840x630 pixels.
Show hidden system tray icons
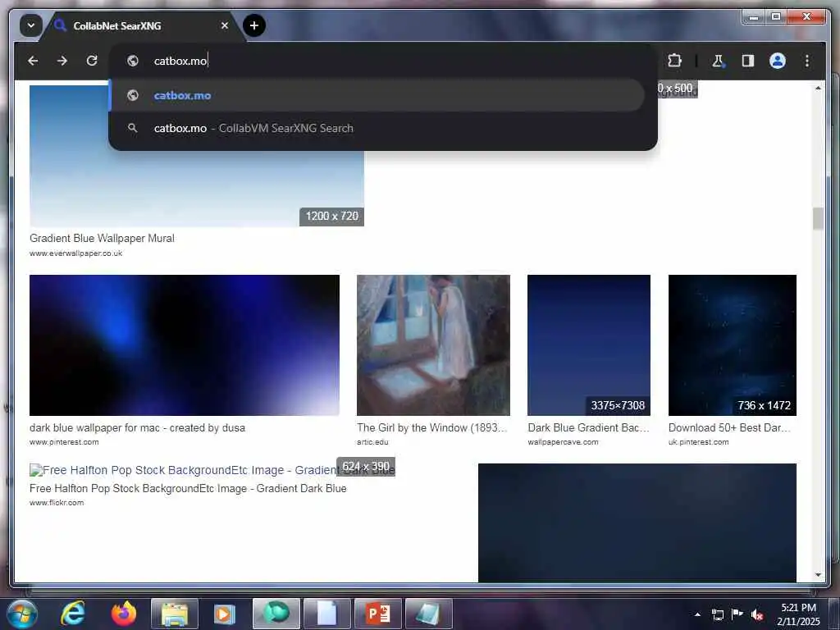697,614
